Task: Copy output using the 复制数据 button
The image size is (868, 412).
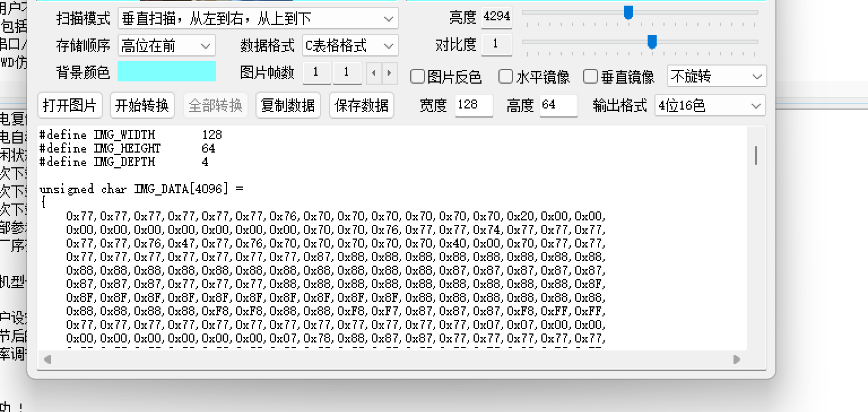Action: click(288, 105)
